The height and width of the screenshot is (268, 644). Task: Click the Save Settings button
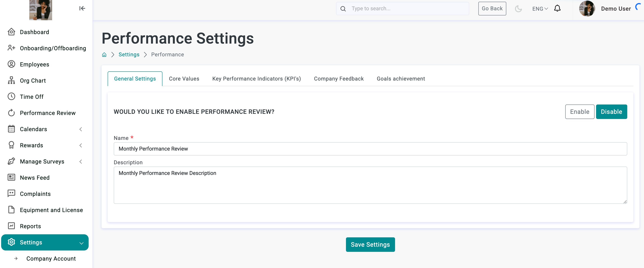pos(370,244)
